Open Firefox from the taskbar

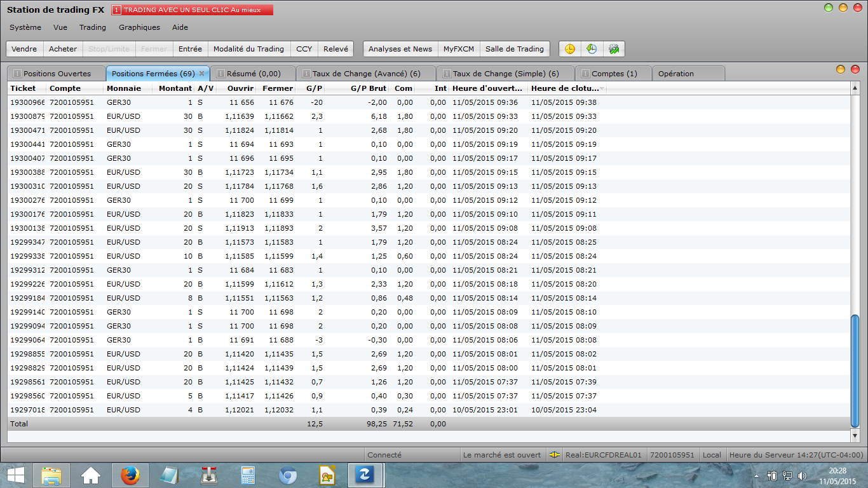130,475
